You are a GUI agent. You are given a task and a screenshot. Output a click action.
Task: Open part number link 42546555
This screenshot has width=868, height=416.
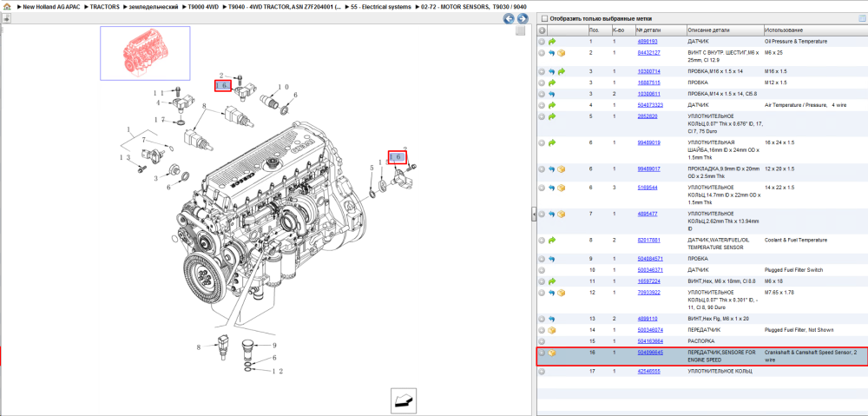pos(648,371)
